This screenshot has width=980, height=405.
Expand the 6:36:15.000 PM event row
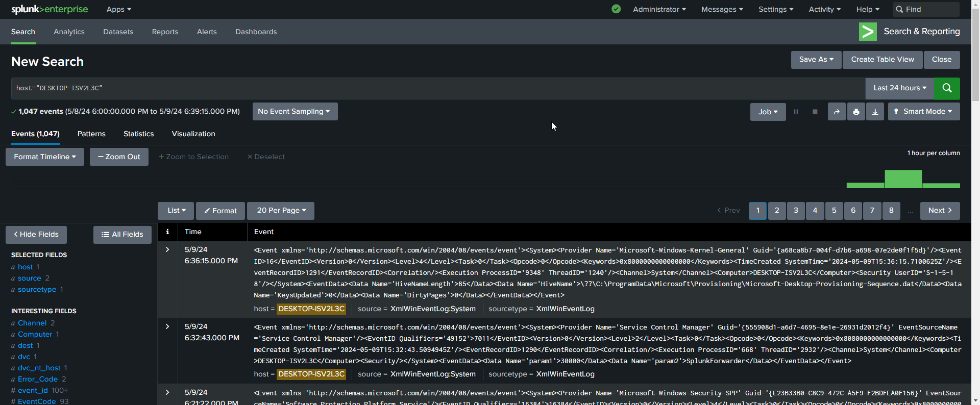167,249
